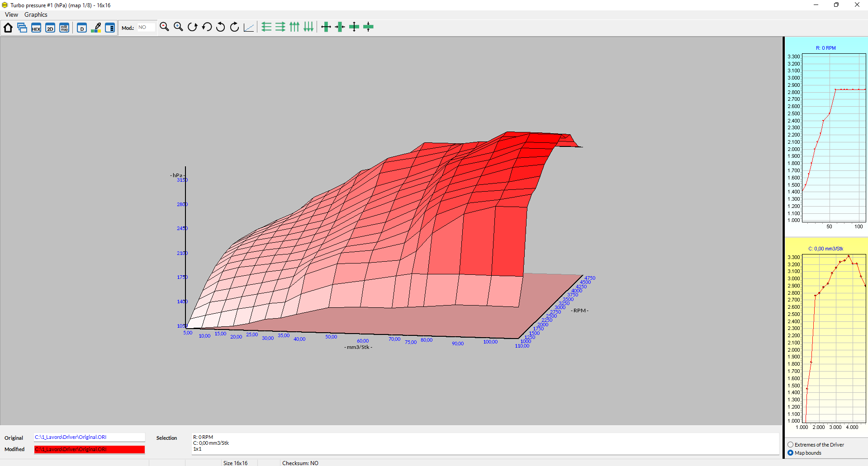Open the HEX view

(x=36, y=28)
